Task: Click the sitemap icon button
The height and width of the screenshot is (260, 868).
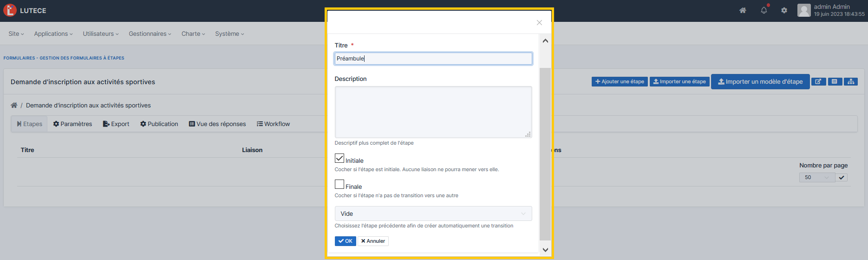Action: pos(851,81)
